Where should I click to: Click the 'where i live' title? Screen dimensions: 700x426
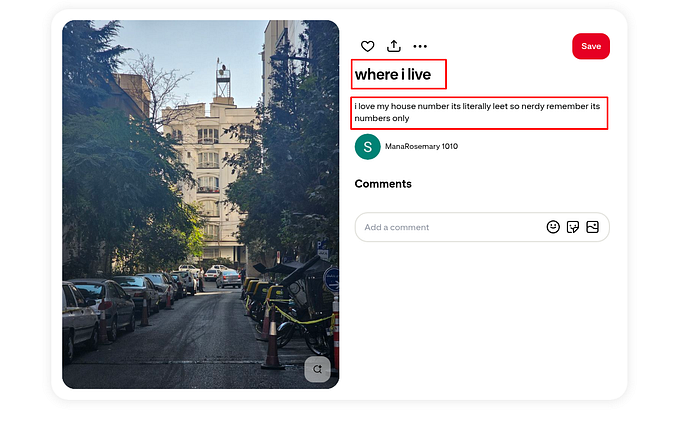(x=393, y=74)
